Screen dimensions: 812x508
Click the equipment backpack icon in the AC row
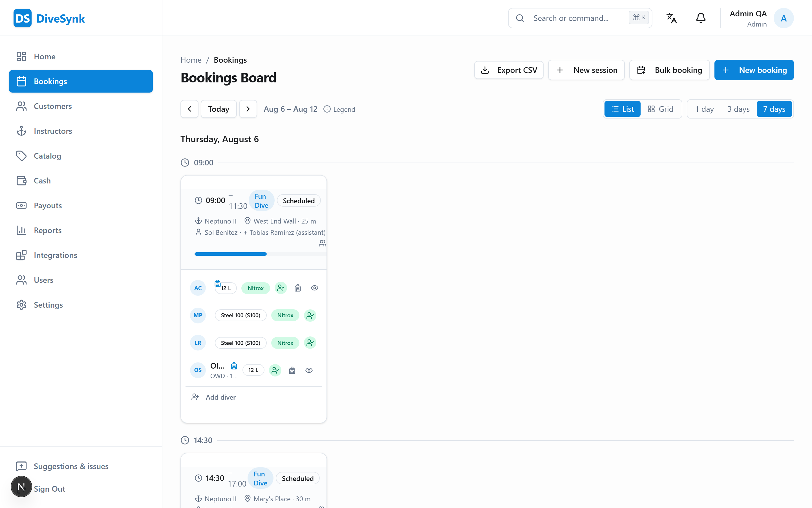(x=298, y=288)
